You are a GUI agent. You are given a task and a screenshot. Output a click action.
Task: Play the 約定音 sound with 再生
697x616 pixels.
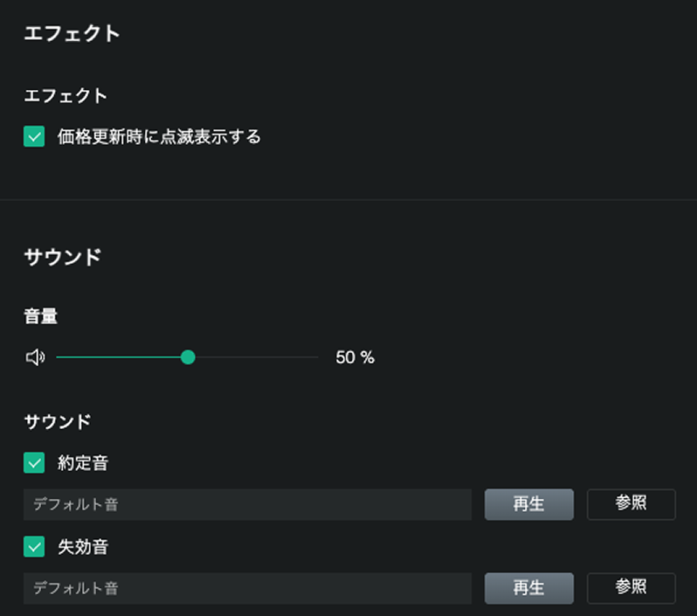[528, 504]
